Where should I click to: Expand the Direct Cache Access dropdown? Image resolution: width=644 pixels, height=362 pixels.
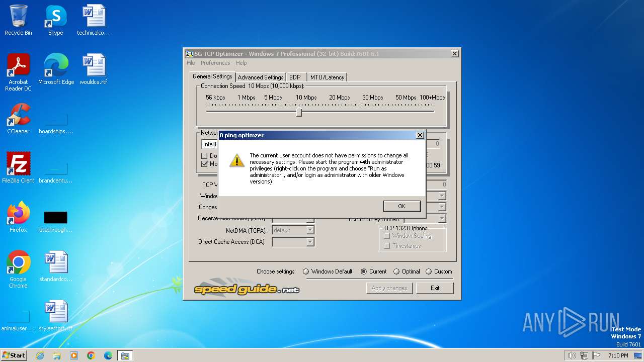click(x=310, y=242)
